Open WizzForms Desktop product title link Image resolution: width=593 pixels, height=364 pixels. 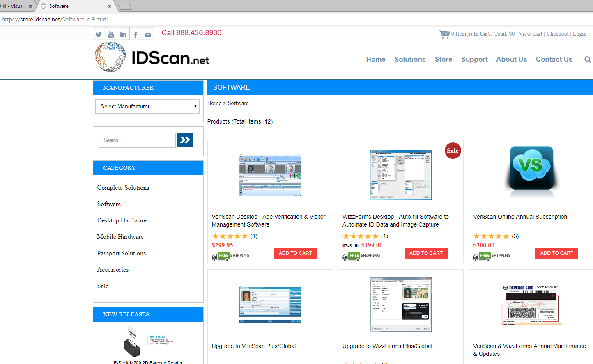395,221
